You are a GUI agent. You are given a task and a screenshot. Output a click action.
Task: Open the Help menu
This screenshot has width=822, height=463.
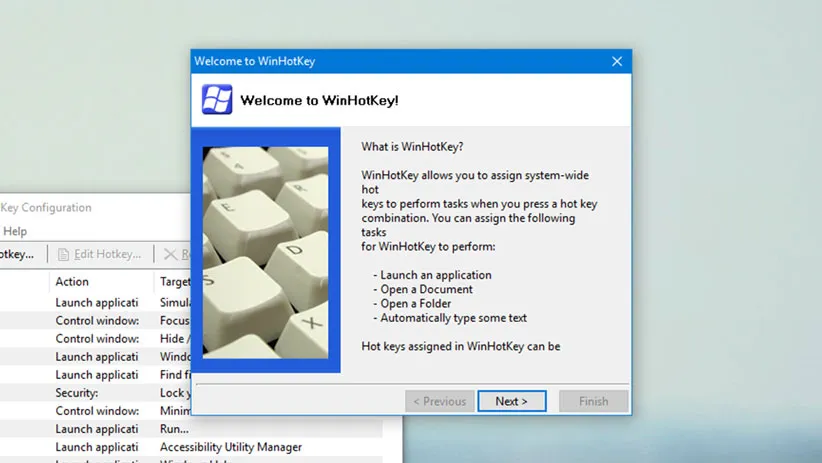point(15,231)
